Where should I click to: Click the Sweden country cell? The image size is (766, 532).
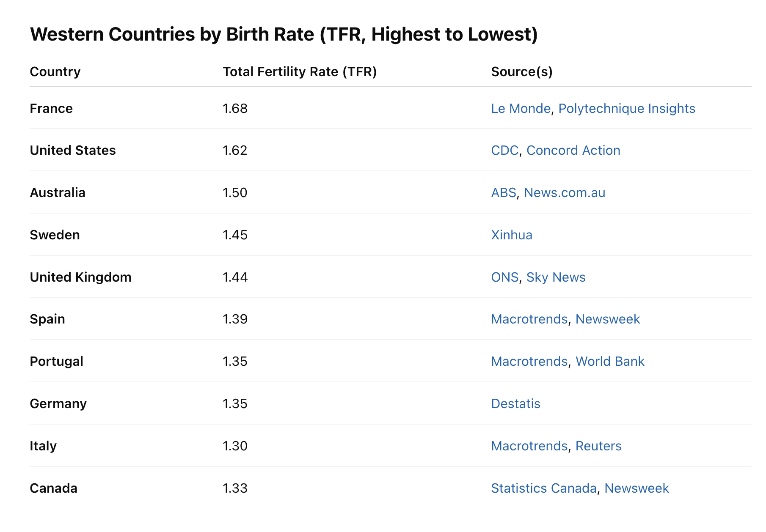click(55, 235)
